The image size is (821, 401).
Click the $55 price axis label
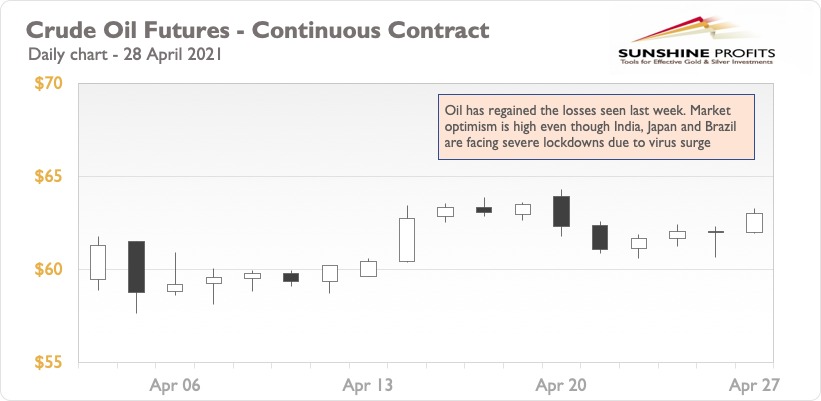pos(48,363)
